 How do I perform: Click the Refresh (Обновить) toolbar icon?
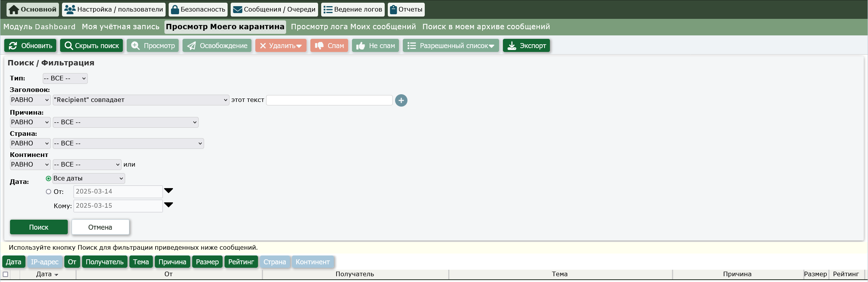(13, 46)
